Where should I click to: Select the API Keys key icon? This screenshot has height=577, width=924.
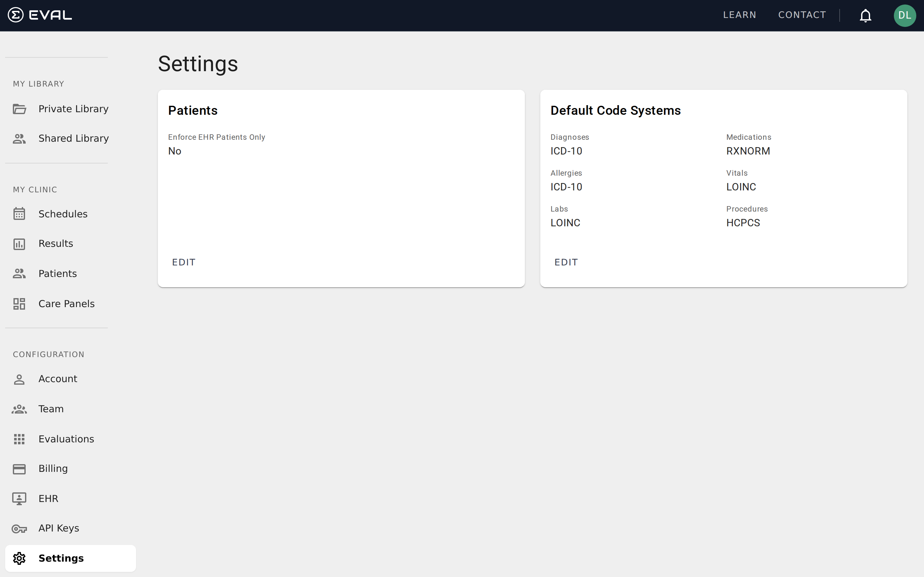point(20,529)
